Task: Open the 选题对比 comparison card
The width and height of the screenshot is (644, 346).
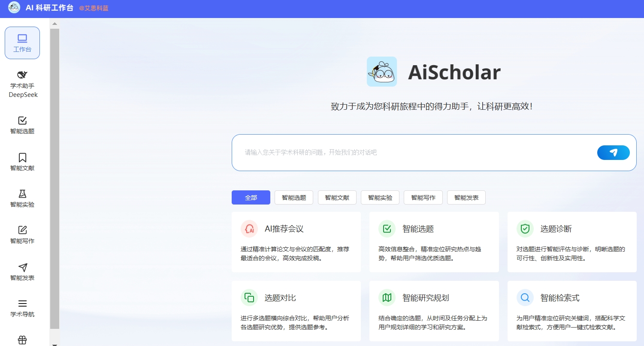Action: (x=296, y=311)
